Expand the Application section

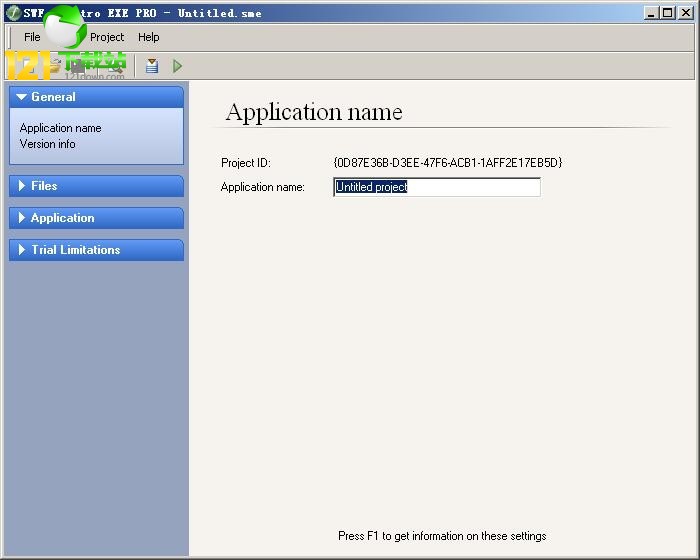click(x=96, y=218)
